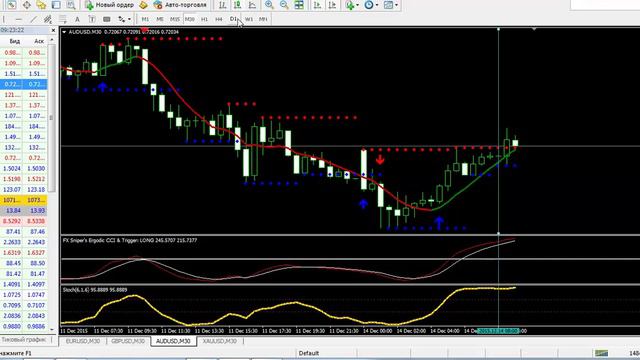
Task: Click the Market Watch scrollbar thumb
Action: point(51,118)
